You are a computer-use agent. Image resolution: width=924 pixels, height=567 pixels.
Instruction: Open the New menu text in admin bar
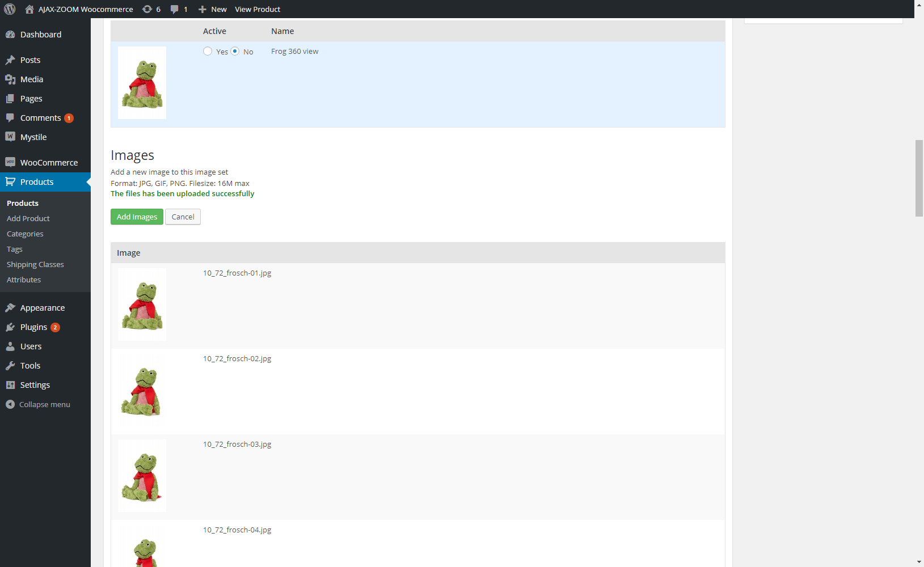(x=219, y=9)
